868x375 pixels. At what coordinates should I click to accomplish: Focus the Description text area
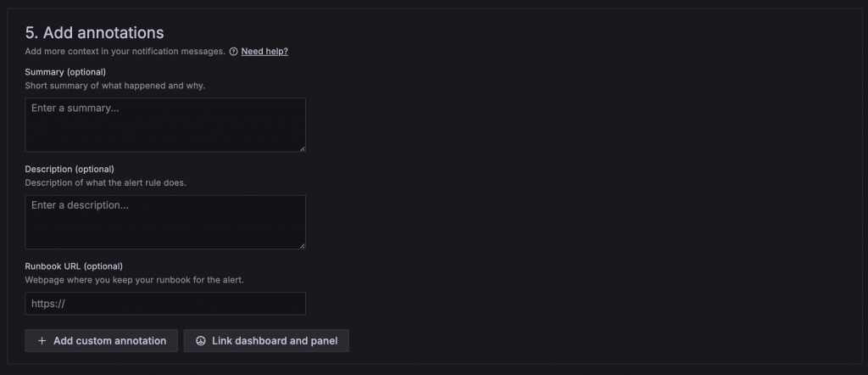pyautogui.click(x=165, y=222)
